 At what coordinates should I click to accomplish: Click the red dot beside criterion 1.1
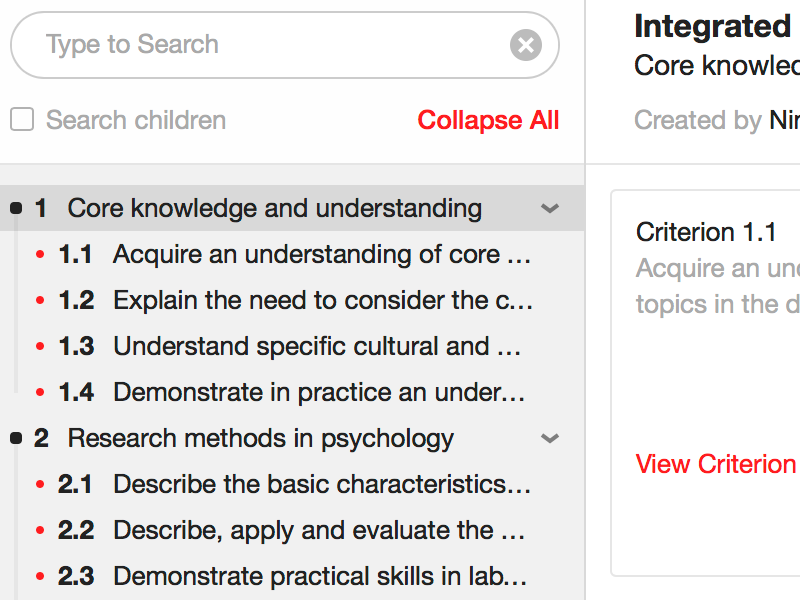pyautogui.click(x=40, y=255)
